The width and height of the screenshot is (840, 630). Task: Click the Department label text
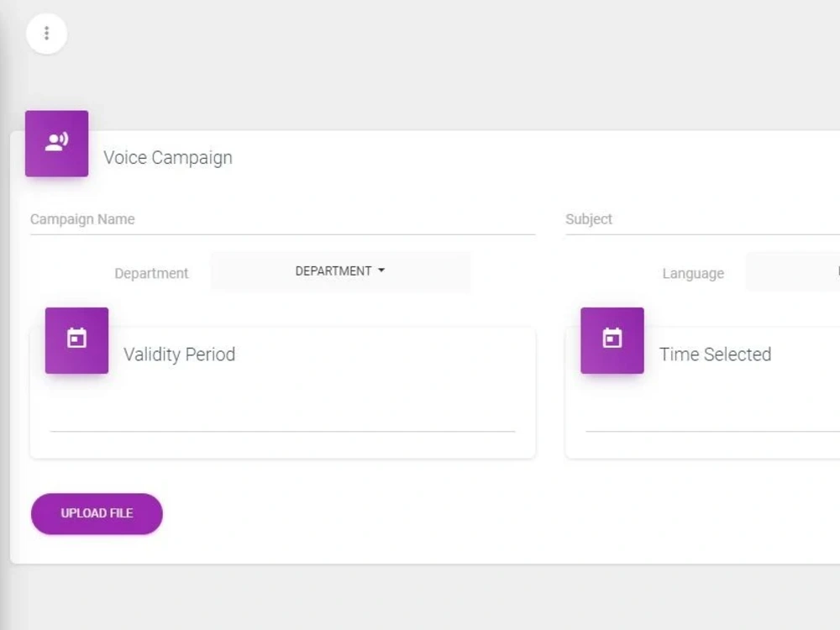151,273
